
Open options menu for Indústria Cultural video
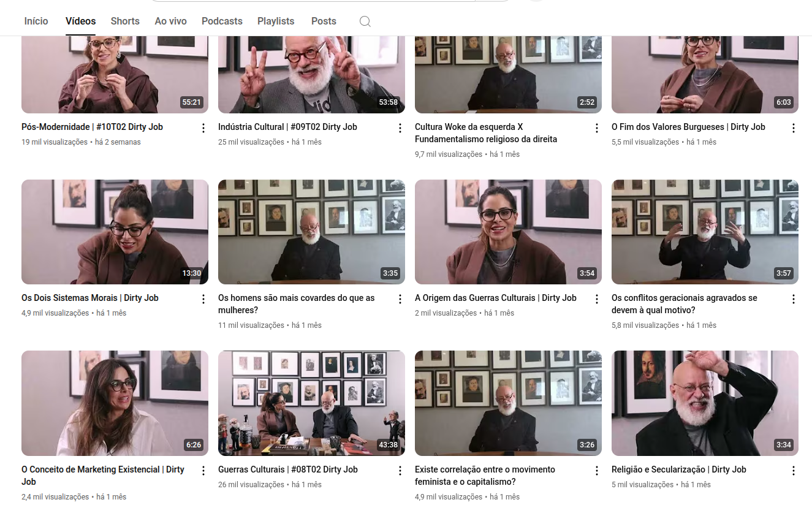(400, 128)
